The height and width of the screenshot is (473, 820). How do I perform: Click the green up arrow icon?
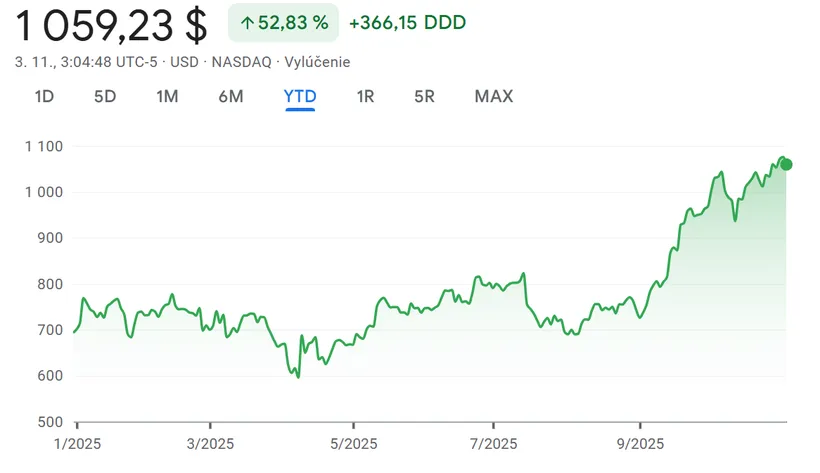point(247,23)
